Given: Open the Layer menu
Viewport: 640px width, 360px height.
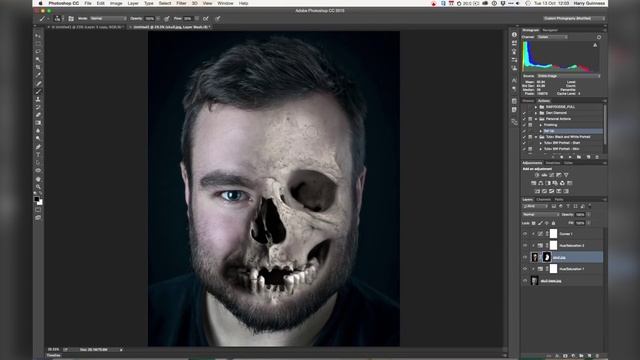Looking at the screenshot, I should (x=133, y=3).
